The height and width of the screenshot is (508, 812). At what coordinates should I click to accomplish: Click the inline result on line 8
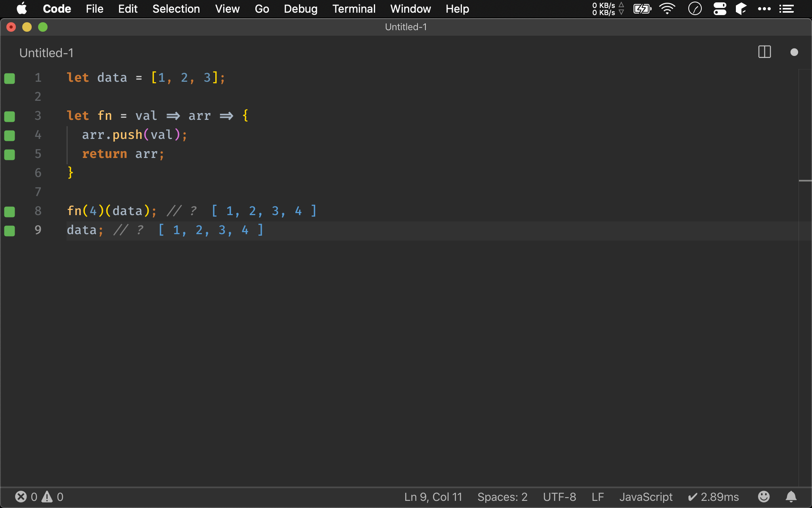[x=264, y=211]
